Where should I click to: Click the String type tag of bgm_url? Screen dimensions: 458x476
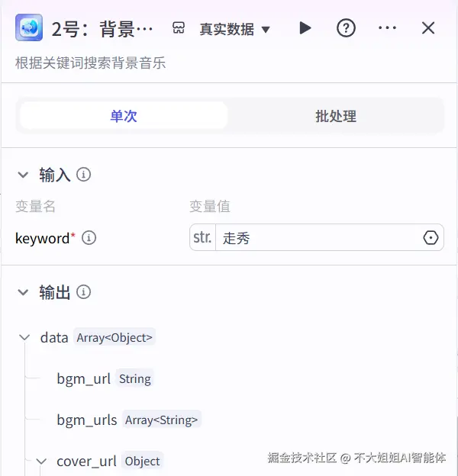(135, 378)
